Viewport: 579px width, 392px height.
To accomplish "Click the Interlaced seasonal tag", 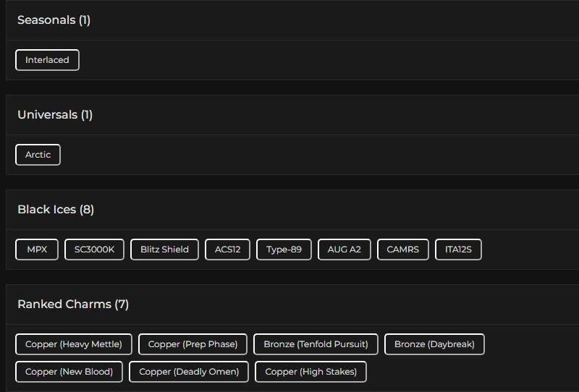I will (x=47, y=60).
